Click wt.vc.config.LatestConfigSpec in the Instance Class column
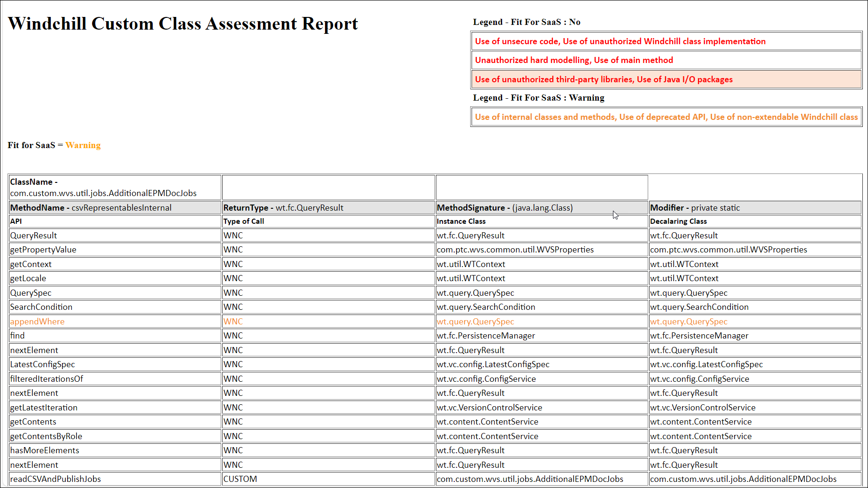 [542, 364]
